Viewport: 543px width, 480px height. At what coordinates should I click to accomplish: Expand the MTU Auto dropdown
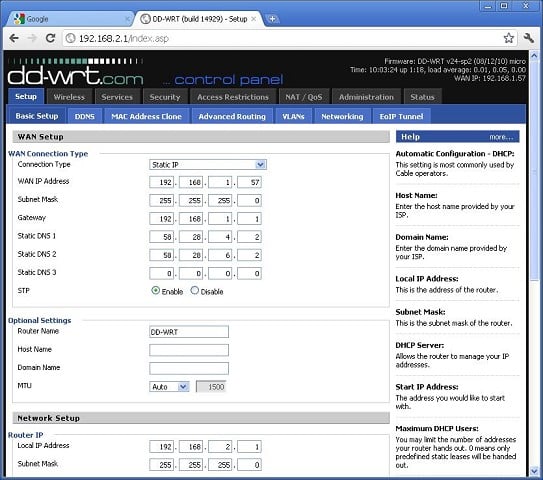[169, 386]
